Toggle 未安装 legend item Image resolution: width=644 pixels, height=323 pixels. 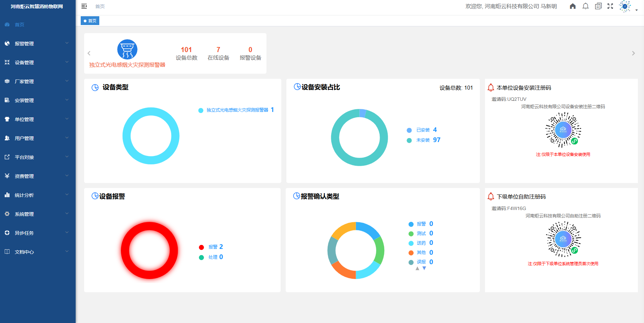point(422,140)
